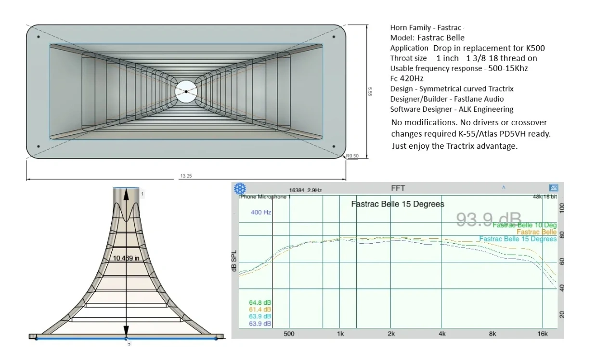The image size is (609, 364).
Task: Click the orange 61.4 dB cursor reading
Action: tap(260, 310)
